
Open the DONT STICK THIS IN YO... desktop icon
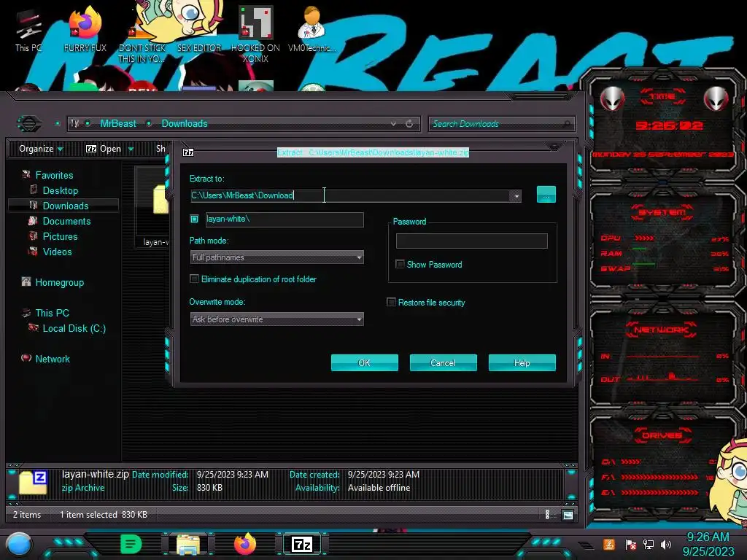142,36
